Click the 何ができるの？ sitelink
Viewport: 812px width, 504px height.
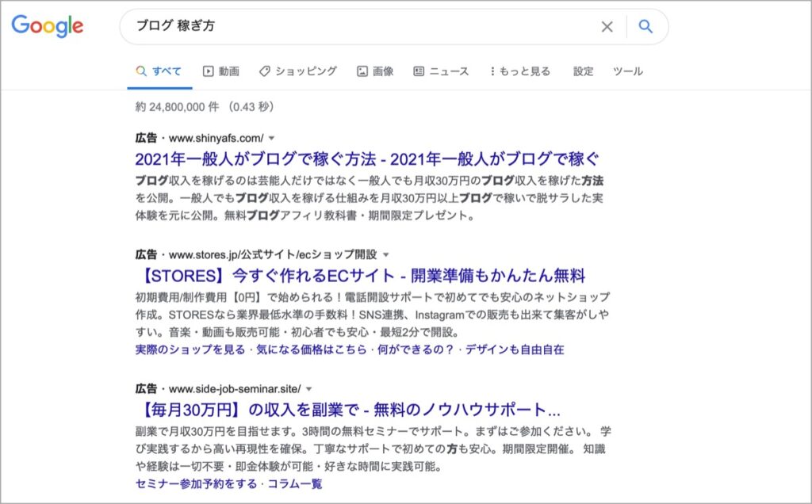416,349
